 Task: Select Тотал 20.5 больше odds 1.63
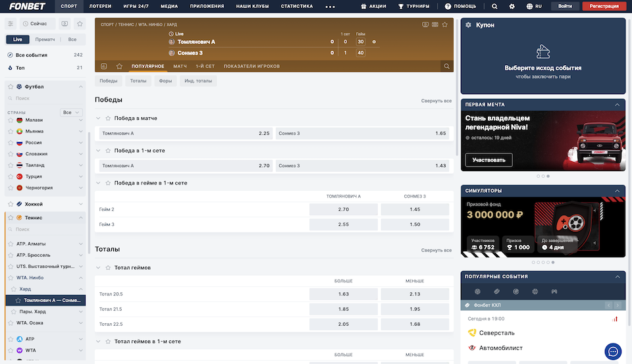coord(344,294)
